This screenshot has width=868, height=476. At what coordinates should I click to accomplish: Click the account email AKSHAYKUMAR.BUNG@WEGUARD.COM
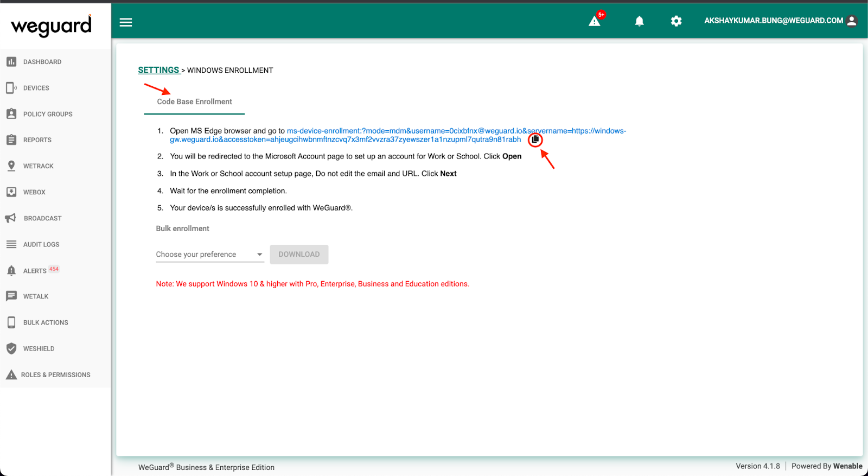click(774, 21)
